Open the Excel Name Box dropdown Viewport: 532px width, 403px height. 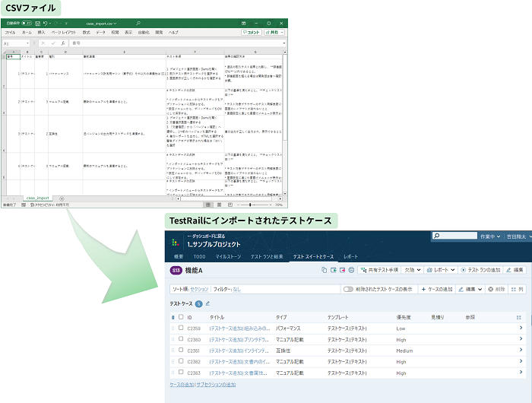pyautogui.click(x=28, y=43)
